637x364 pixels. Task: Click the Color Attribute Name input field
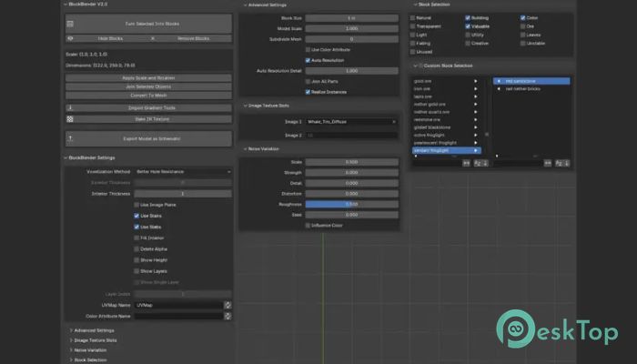(x=178, y=316)
